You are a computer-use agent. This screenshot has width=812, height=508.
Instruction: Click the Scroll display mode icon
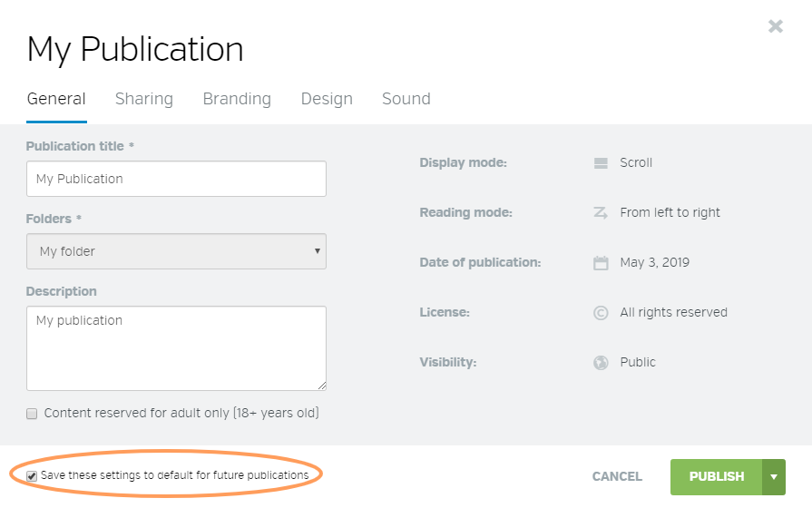(600, 163)
